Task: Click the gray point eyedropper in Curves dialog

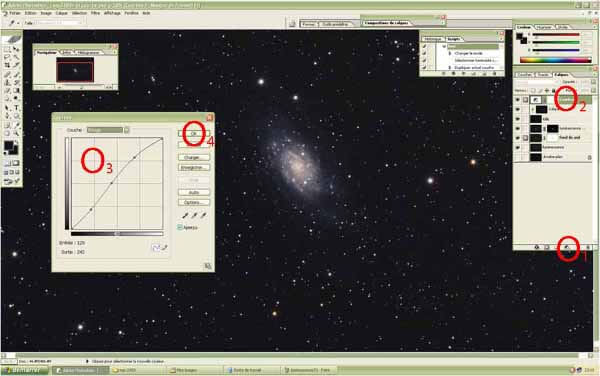Action: pyautogui.click(x=194, y=216)
